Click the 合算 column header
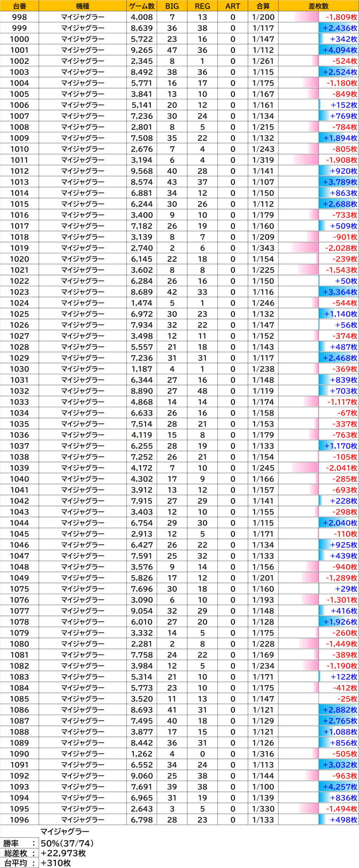359x868 pixels. pos(263,6)
